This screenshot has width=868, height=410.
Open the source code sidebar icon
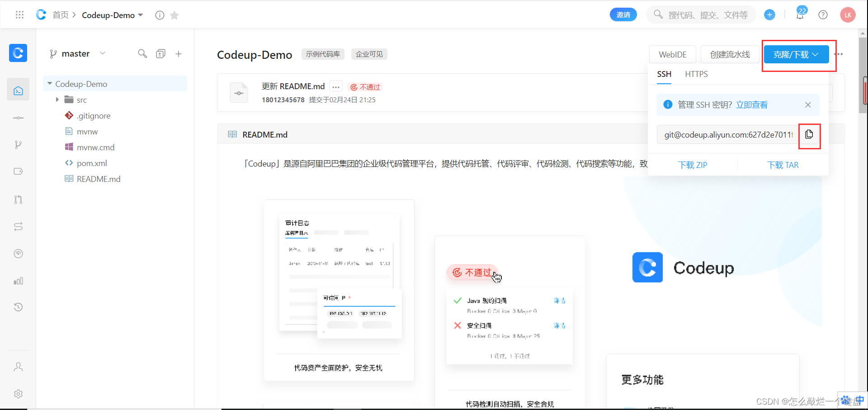pyautogui.click(x=18, y=91)
